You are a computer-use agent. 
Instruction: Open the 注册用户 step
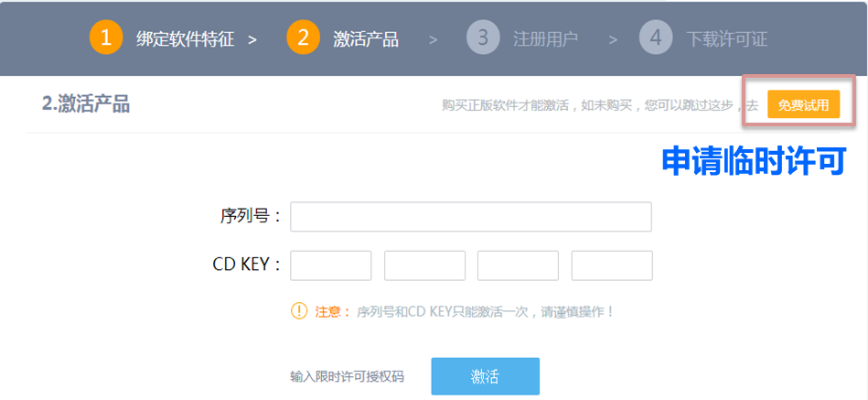[546, 39]
